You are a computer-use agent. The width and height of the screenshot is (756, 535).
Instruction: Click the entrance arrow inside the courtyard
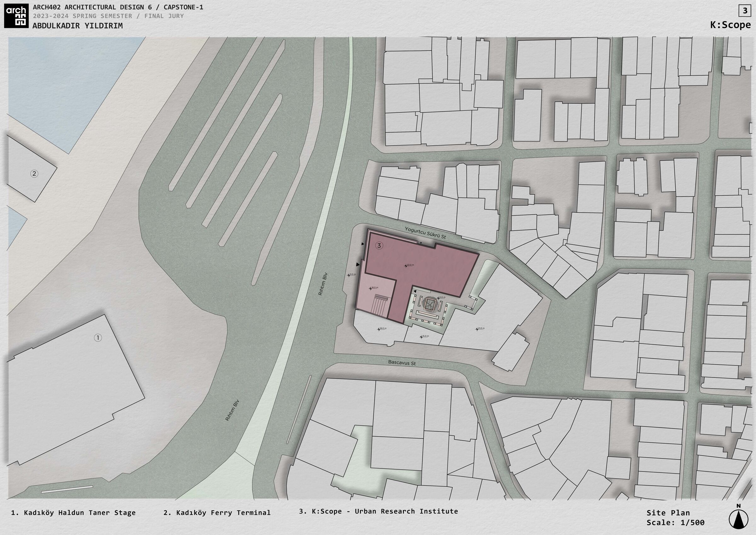click(x=415, y=291)
